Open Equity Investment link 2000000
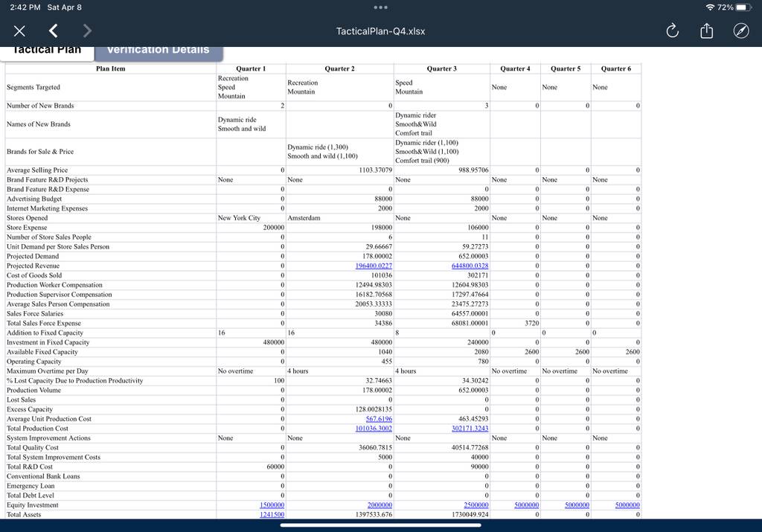 (x=380, y=505)
